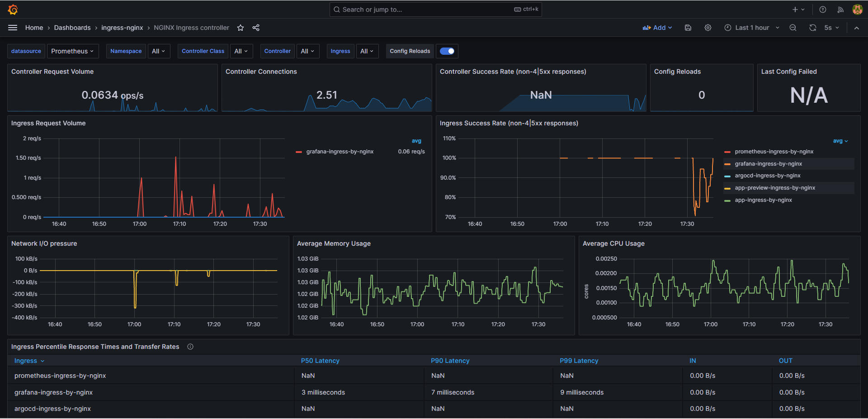This screenshot has height=419, width=868.
Task: Open Average CPU Usage panel title
Action: click(x=613, y=243)
